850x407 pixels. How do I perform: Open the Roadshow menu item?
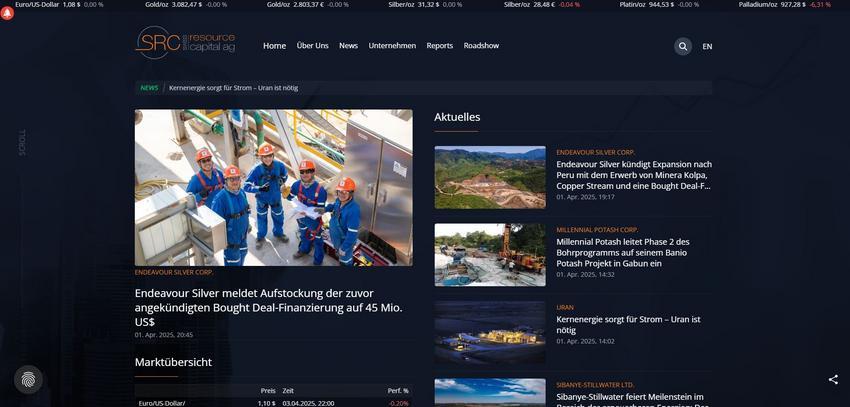click(481, 46)
